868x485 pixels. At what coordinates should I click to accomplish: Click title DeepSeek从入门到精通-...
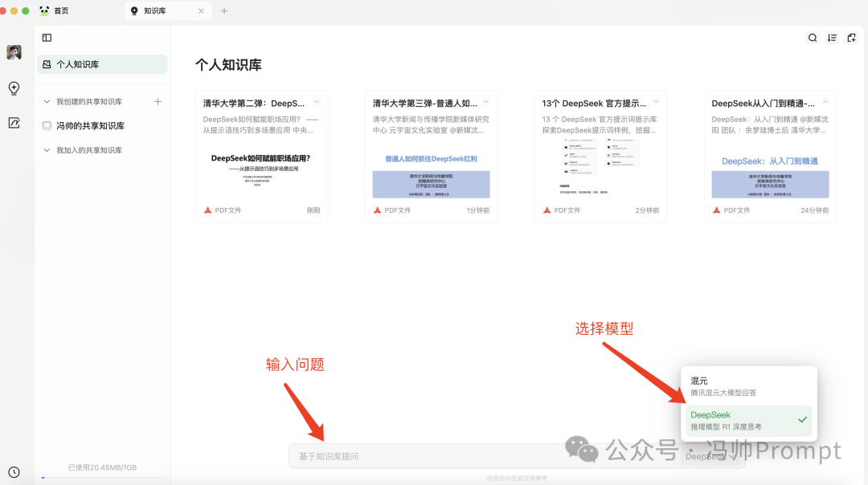[763, 104]
